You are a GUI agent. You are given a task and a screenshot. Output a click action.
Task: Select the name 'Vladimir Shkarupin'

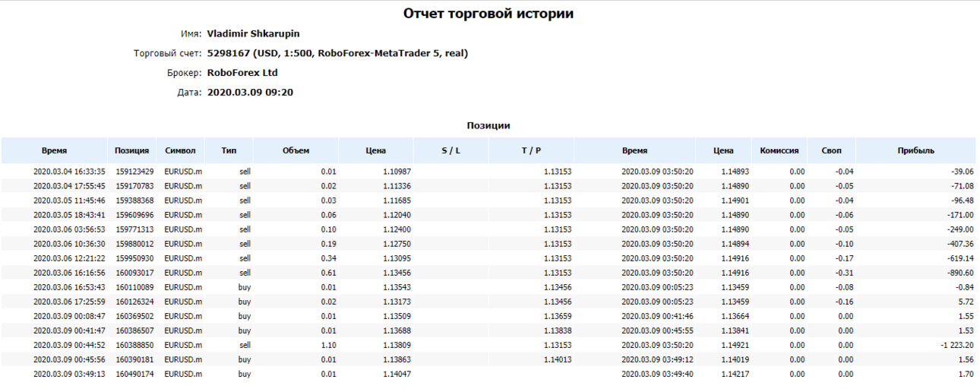(x=253, y=33)
